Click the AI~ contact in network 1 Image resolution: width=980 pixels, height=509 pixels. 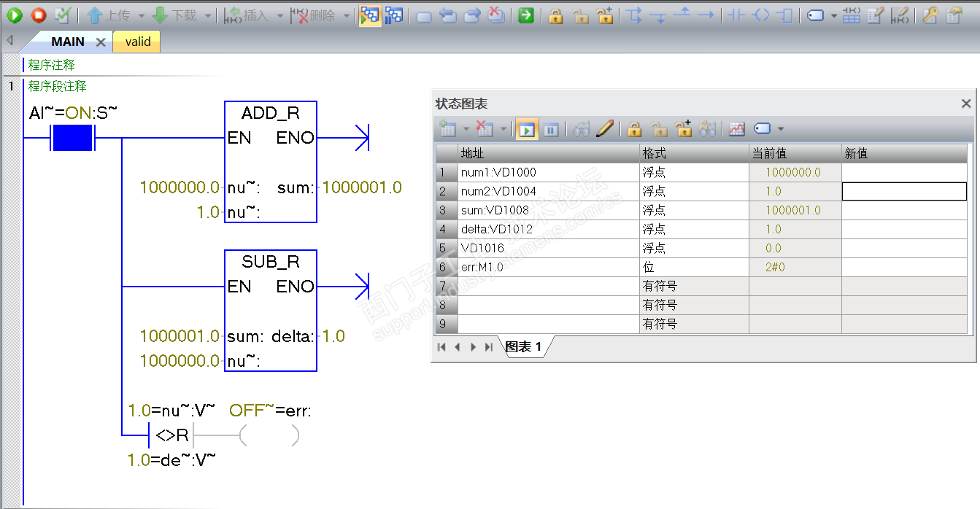(x=72, y=137)
